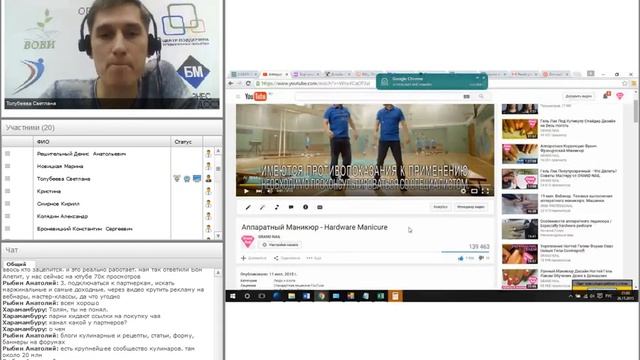The image size is (640, 360).
Task: Click the YouTube search magnifier button
Action: [x=481, y=96]
